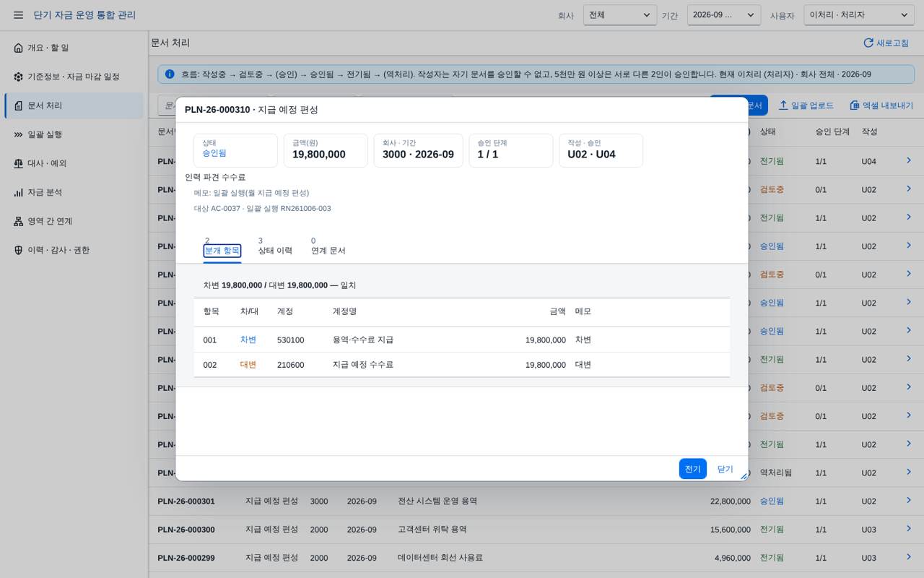Switch to the 연계 문서 tab
Viewport: 924px width, 578px height.
click(328, 251)
